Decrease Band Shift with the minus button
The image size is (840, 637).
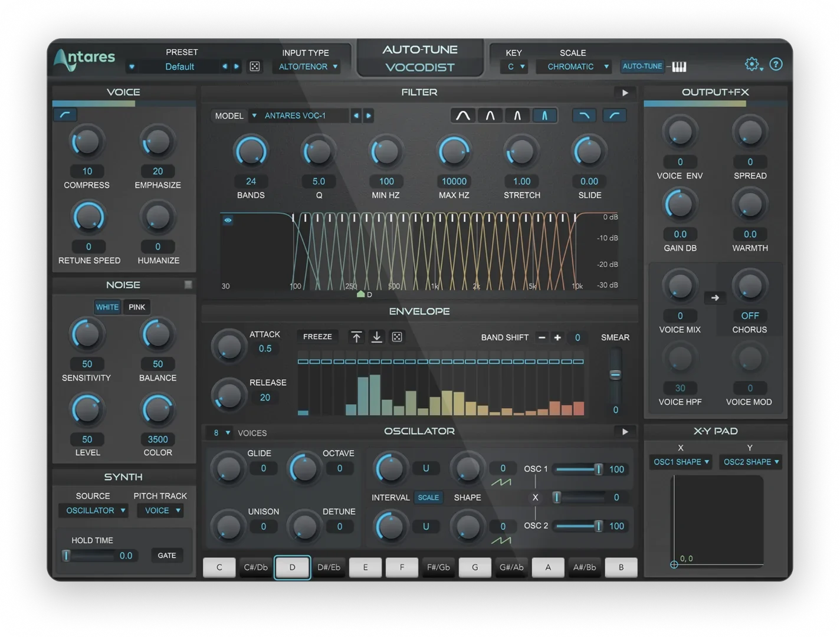[x=542, y=337]
